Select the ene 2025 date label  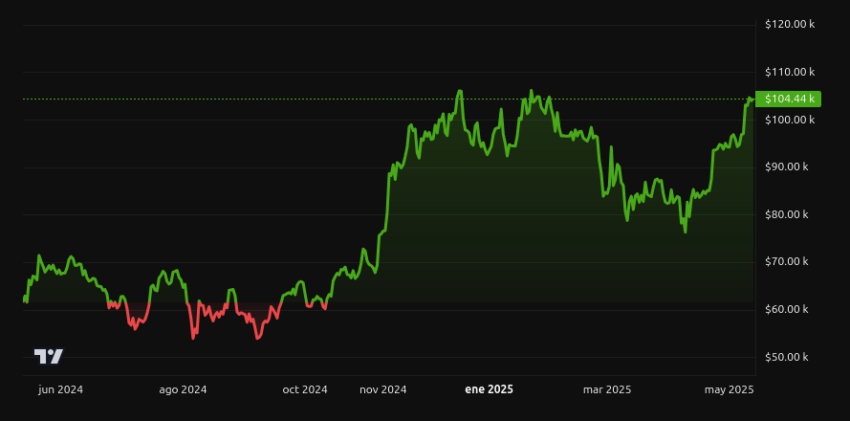click(489, 390)
